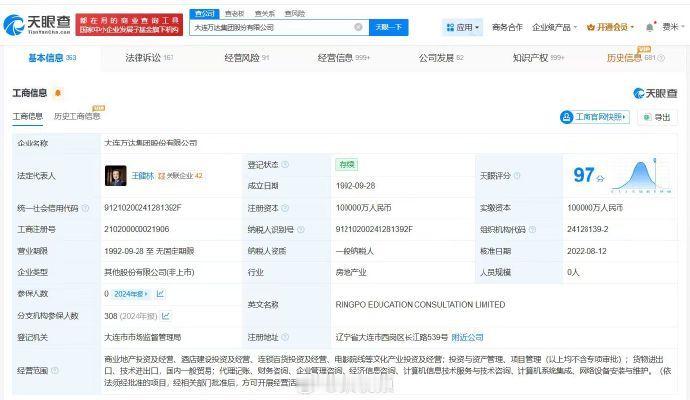Open the 商务合作 link
Screen dimensions: 690x400
(507, 27)
